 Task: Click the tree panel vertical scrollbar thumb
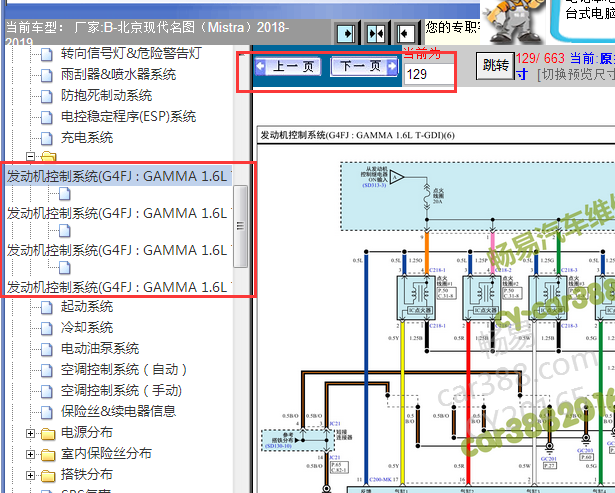click(x=240, y=226)
